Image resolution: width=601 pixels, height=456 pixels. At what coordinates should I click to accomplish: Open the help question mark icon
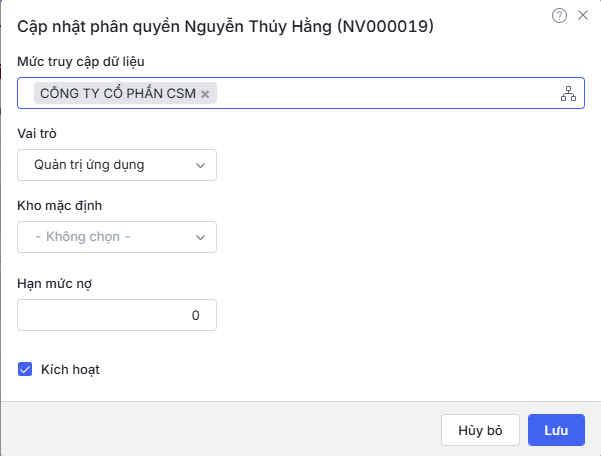[560, 15]
